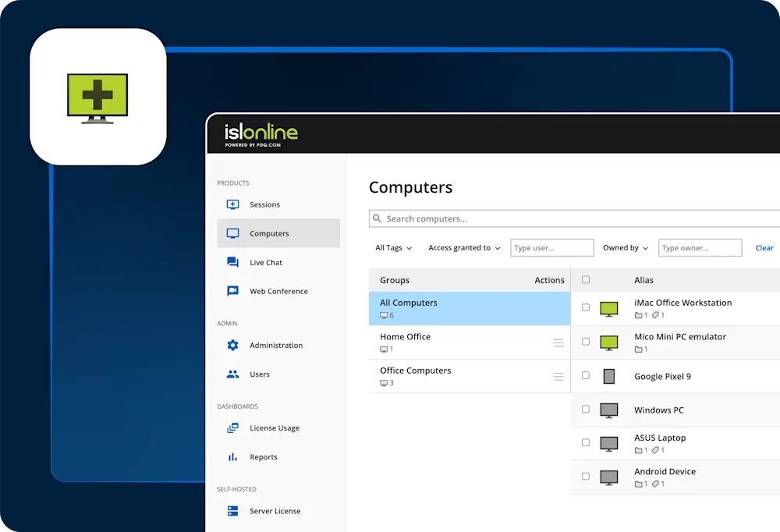Click the ISL Online monitor plus app icon
The height and width of the screenshot is (532, 780).
97,98
